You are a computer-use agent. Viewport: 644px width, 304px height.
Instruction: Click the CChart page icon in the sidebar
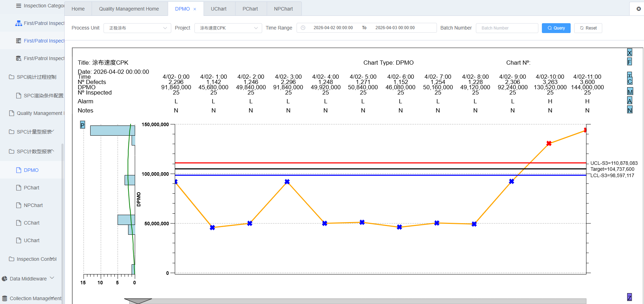click(x=19, y=223)
